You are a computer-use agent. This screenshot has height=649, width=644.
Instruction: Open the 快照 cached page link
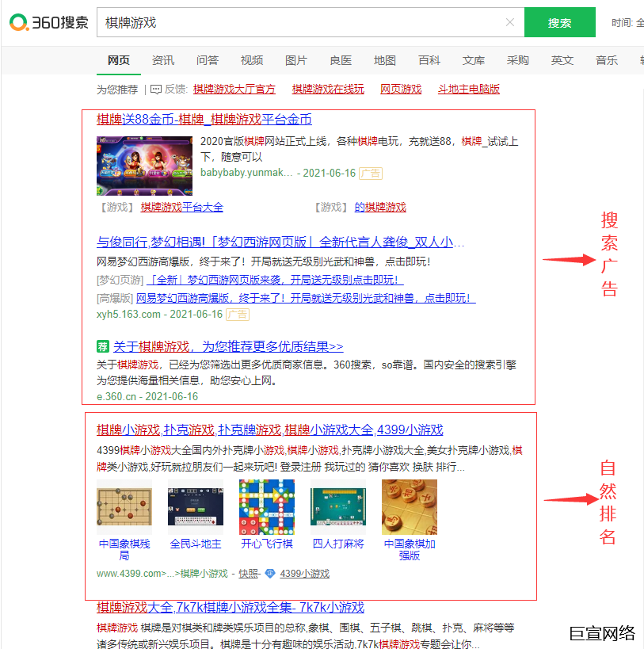[x=248, y=573]
